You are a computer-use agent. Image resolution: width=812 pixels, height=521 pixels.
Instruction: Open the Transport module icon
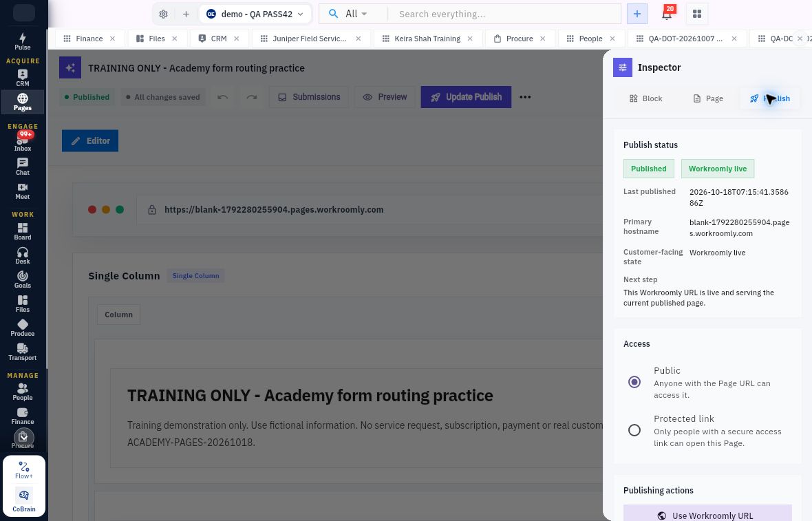[22, 352]
